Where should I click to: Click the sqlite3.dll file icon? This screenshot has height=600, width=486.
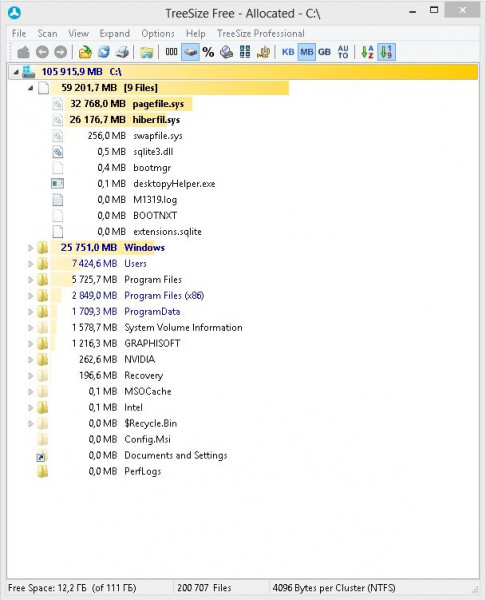tap(58, 152)
